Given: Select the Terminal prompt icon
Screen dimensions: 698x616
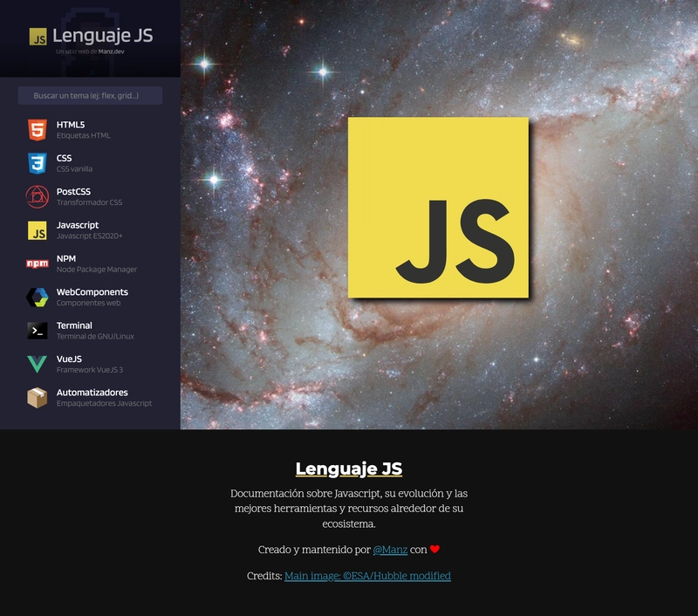Looking at the screenshot, I should tap(37, 331).
